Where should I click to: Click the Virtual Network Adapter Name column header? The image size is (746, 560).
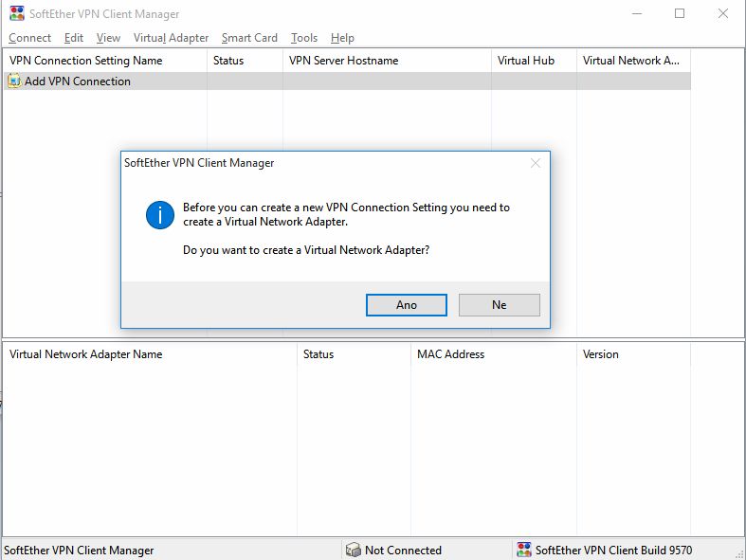pos(150,354)
